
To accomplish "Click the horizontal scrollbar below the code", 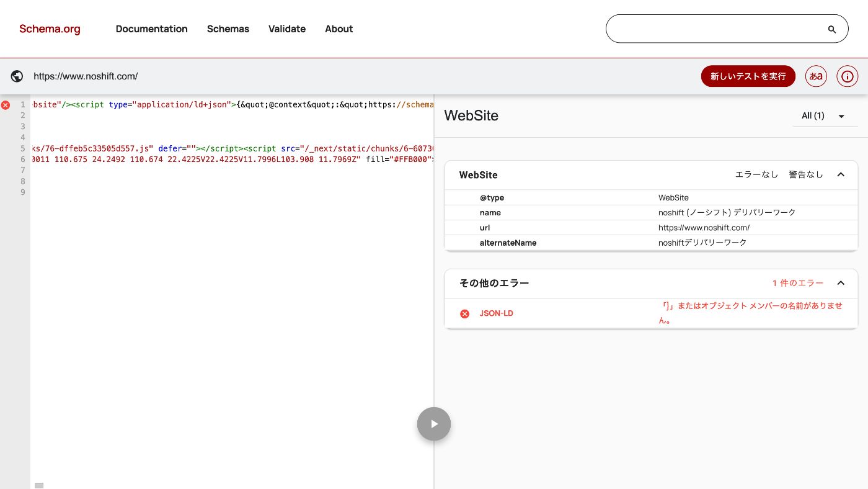I will click(x=39, y=485).
